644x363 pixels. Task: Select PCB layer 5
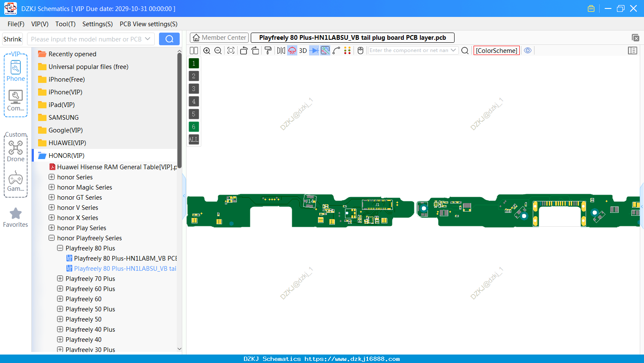(x=194, y=114)
